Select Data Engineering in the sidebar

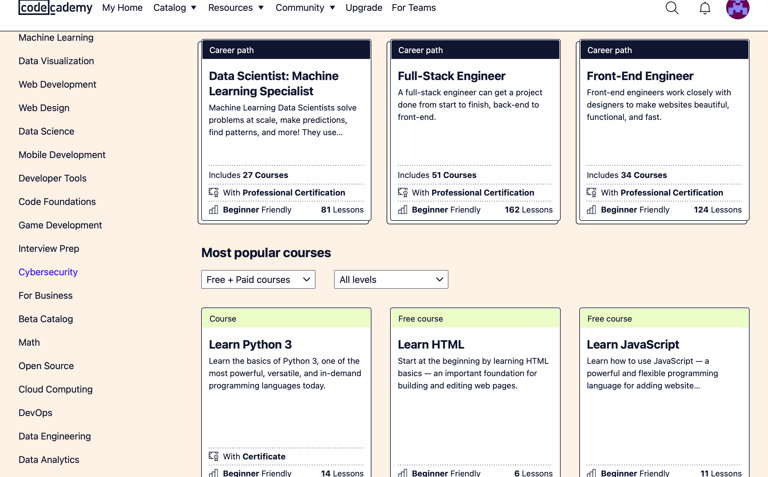(x=54, y=436)
